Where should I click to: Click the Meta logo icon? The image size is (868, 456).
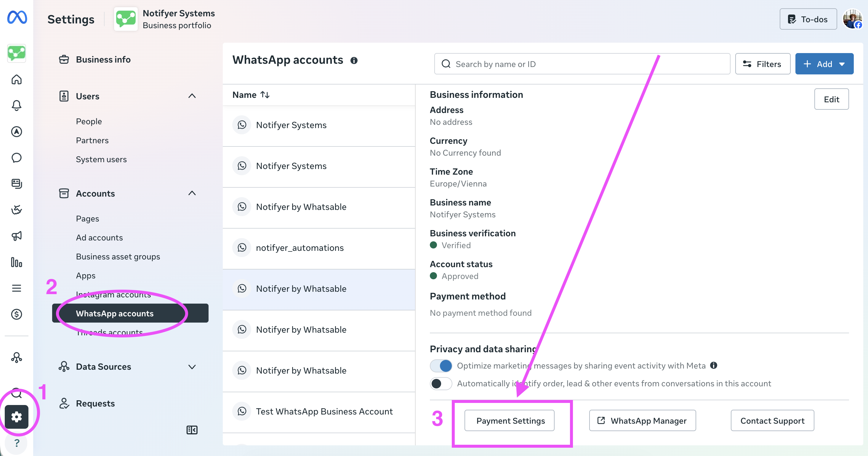[17, 17]
